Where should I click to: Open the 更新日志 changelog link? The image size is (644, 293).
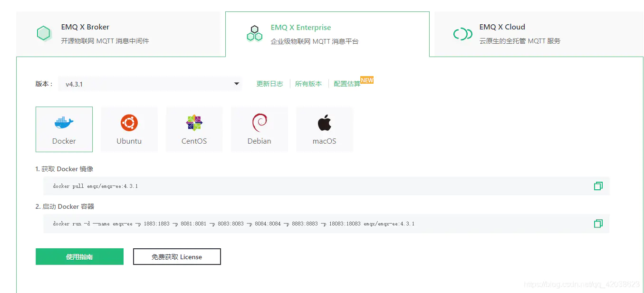pos(269,84)
